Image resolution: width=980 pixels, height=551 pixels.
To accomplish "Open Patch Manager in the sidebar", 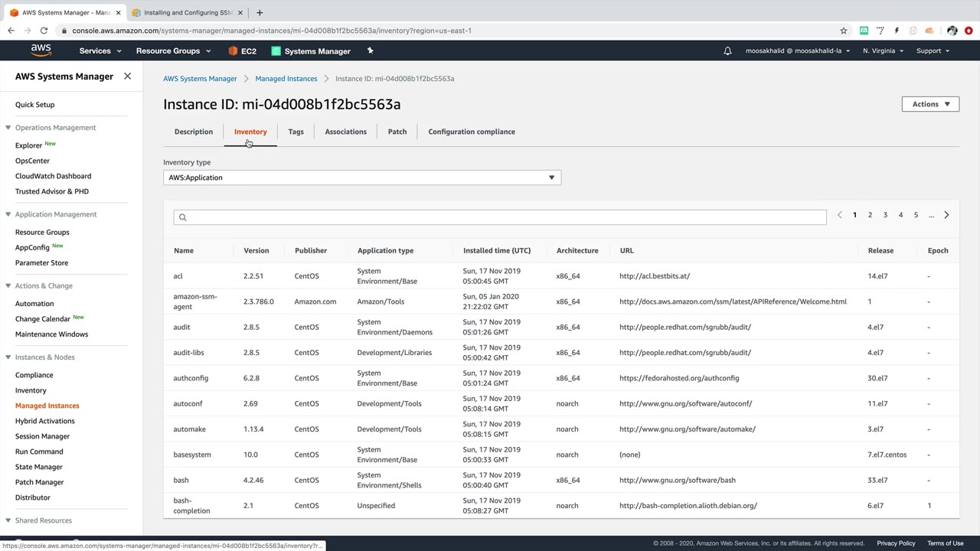I will coord(39,482).
